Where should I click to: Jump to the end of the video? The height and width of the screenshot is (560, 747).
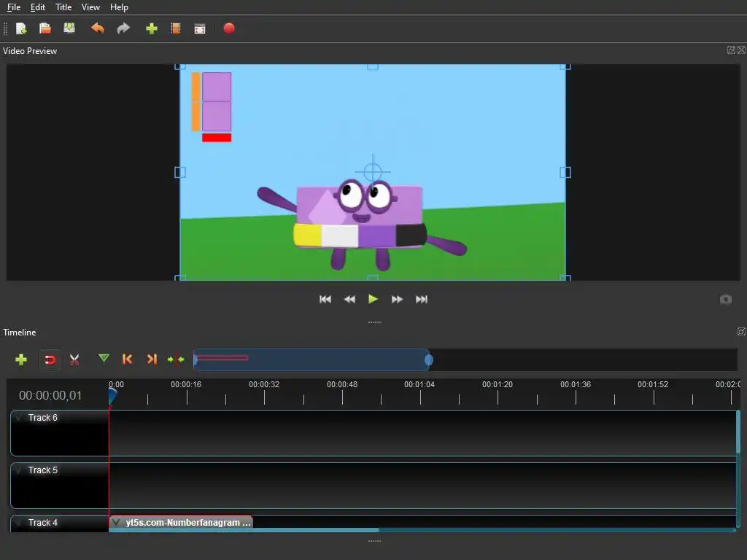pos(422,299)
